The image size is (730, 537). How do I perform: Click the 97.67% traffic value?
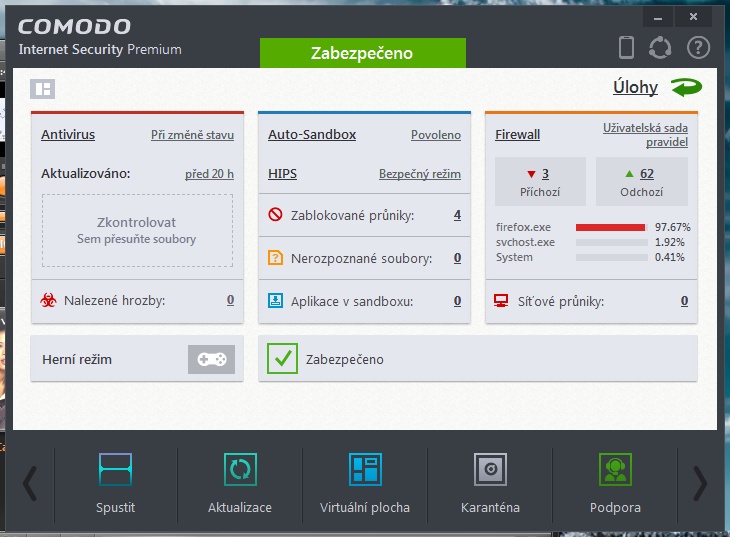673,227
